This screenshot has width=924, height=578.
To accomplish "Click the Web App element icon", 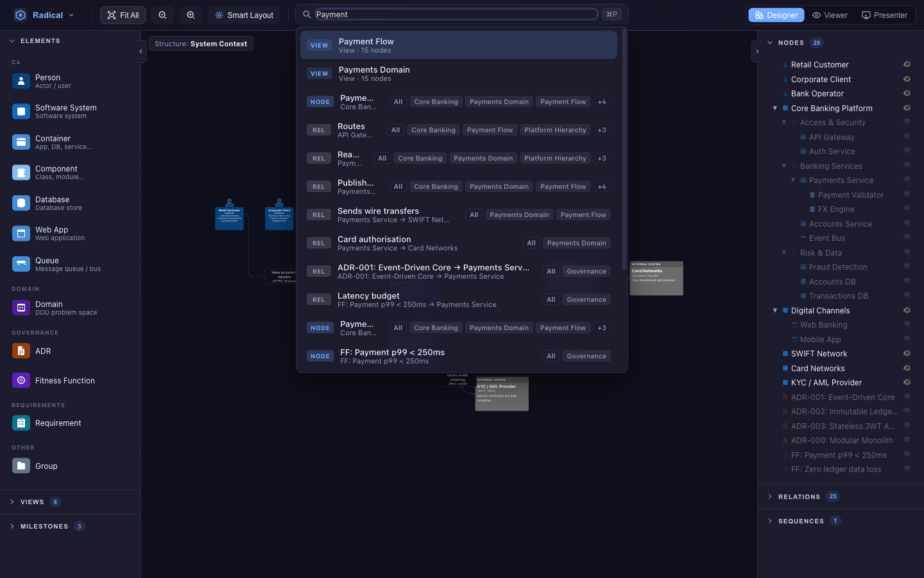I will click(21, 234).
